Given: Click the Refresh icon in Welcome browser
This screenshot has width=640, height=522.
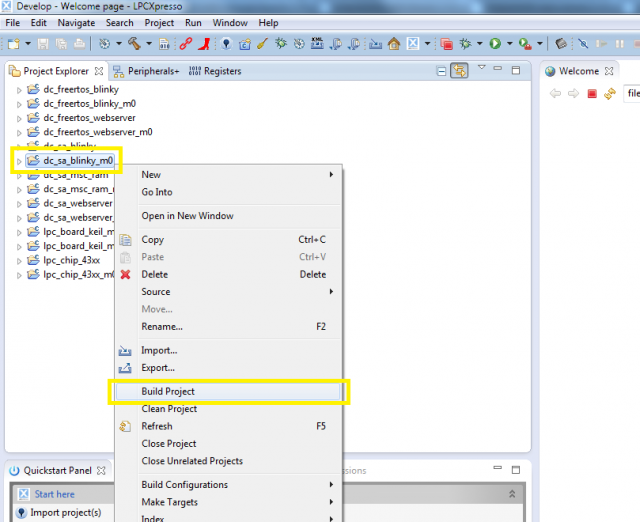Looking at the screenshot, I should point(610,93).
